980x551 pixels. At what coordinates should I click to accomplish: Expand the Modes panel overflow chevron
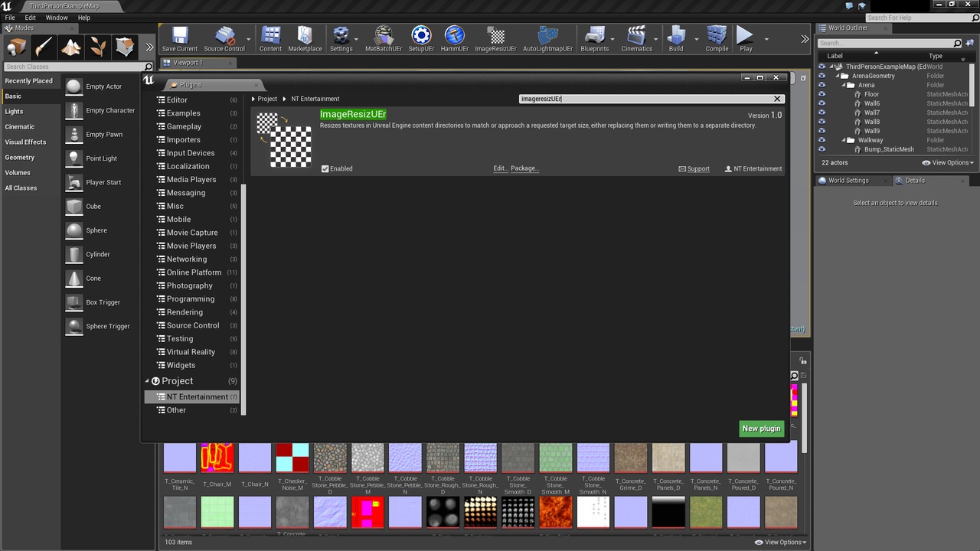(149, 47)
